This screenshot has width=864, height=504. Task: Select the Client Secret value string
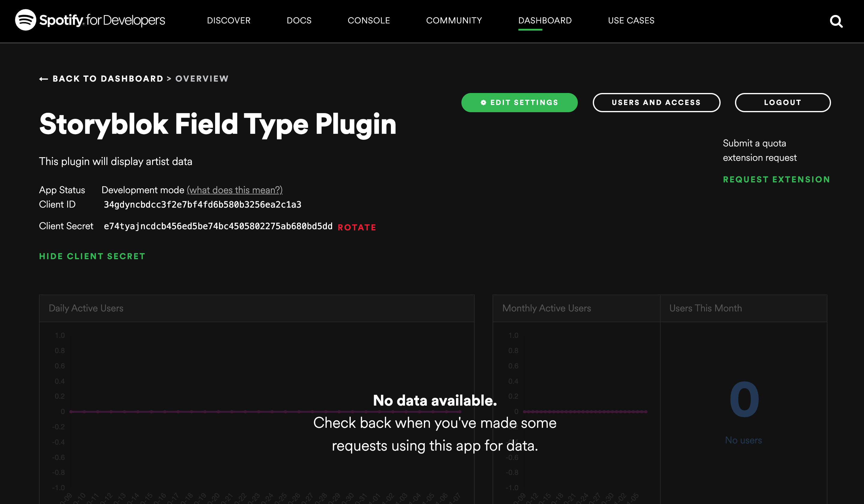[x=218, y=226]
